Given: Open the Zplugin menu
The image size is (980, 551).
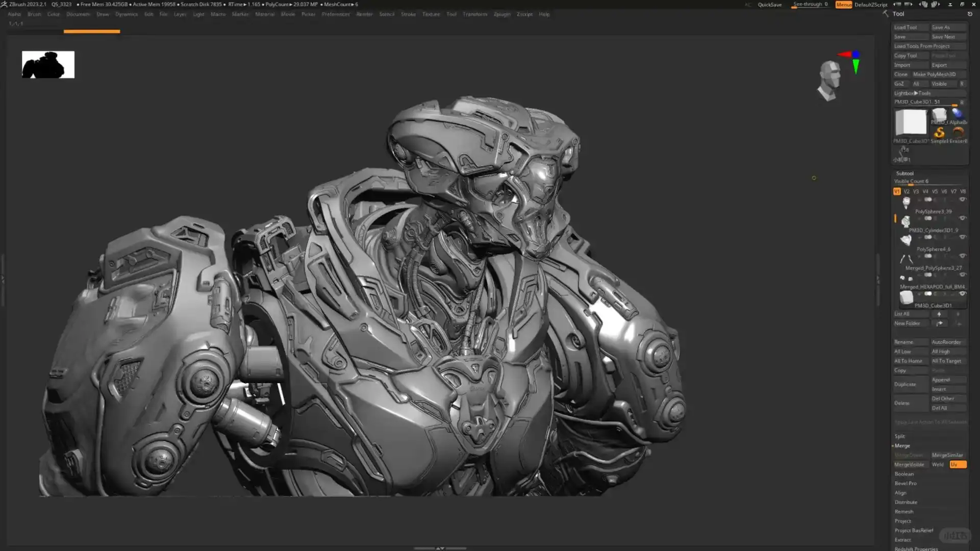Looking at the screenshot, I should (x=501, y=14).
